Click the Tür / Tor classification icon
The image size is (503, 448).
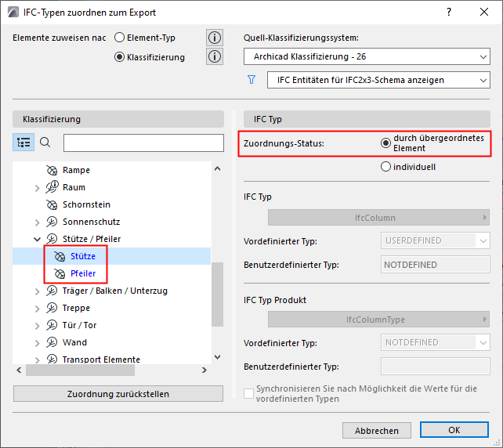[x=52, y=325]
